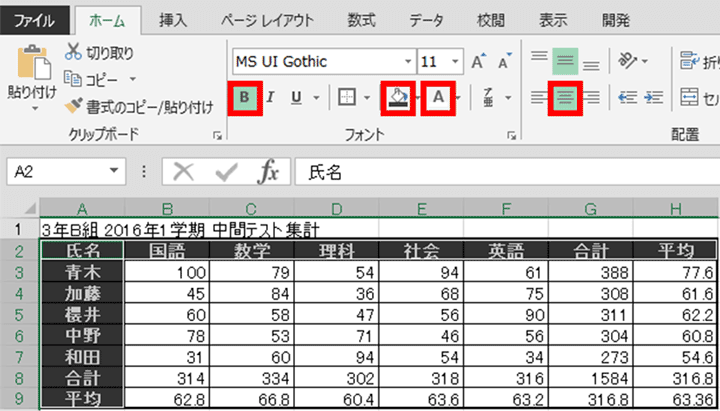Switch to the 数式 tab
This screenshot has height=411, width=720.
(361, 21)
